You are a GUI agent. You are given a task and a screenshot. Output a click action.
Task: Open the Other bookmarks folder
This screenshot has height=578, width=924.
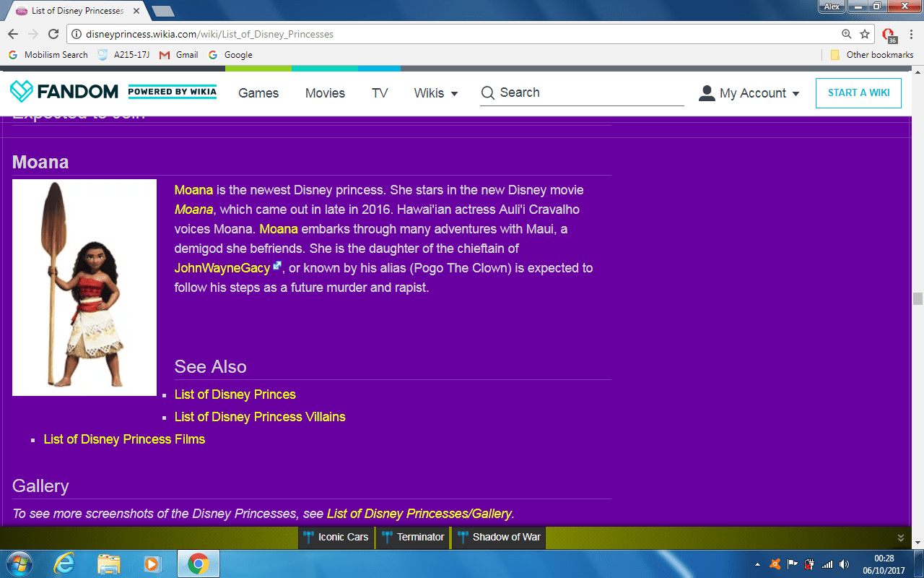coord(872,55)
